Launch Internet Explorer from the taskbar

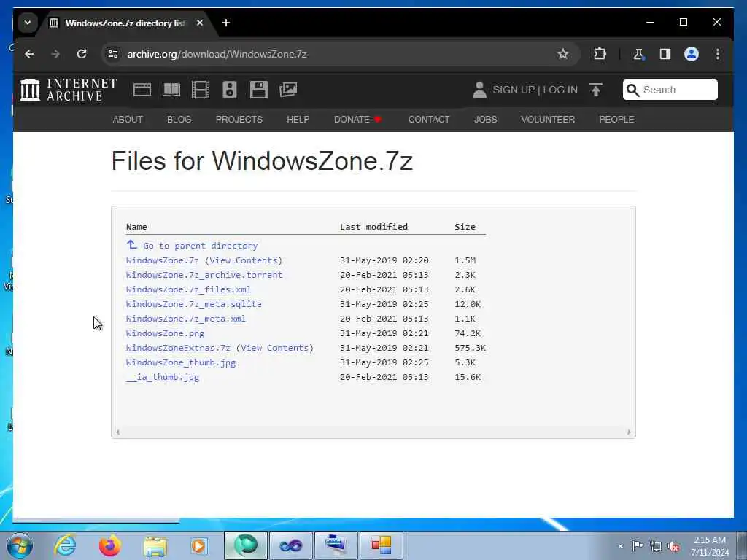pyautogui.click(x=65, y=545)
